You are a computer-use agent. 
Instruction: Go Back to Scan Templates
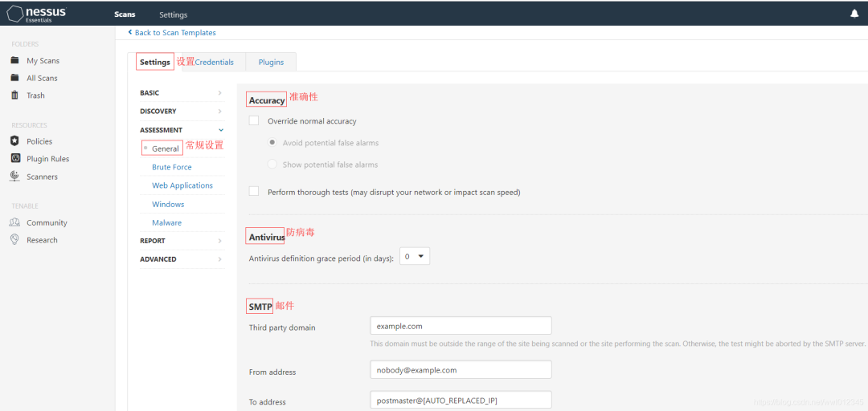tap(175, 33)
